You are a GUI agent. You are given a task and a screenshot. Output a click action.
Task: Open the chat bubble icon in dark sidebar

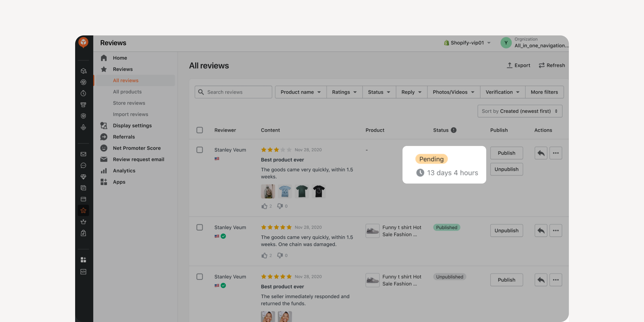[x=83, y=166]
